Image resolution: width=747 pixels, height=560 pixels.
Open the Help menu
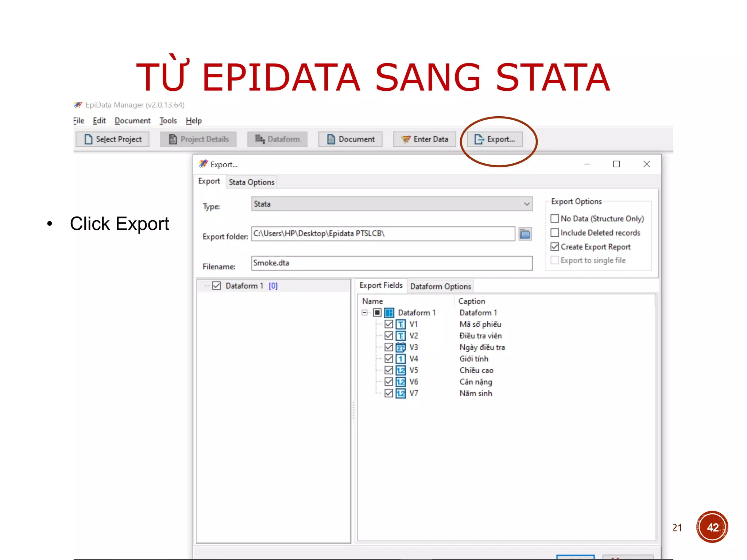coord(194,121)
